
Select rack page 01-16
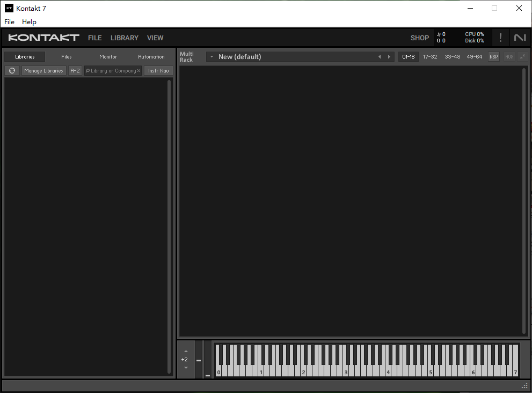click(x=409, y=57)
